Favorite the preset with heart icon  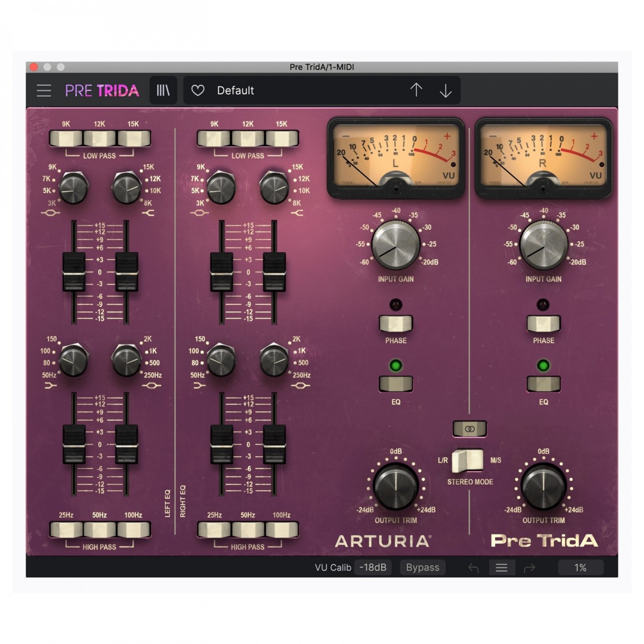[x=198, y=91]
